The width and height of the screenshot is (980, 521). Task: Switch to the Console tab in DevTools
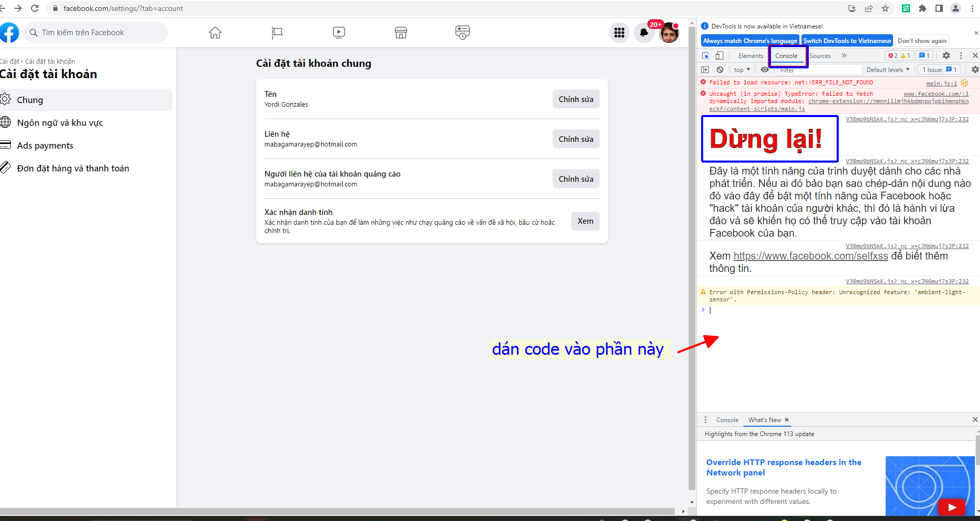786,55
